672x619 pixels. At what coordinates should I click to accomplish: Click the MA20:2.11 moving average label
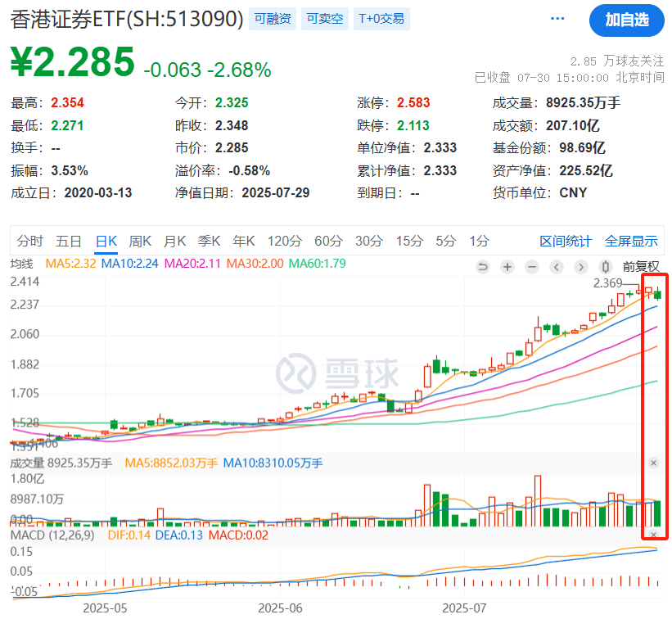coord(192,264)
